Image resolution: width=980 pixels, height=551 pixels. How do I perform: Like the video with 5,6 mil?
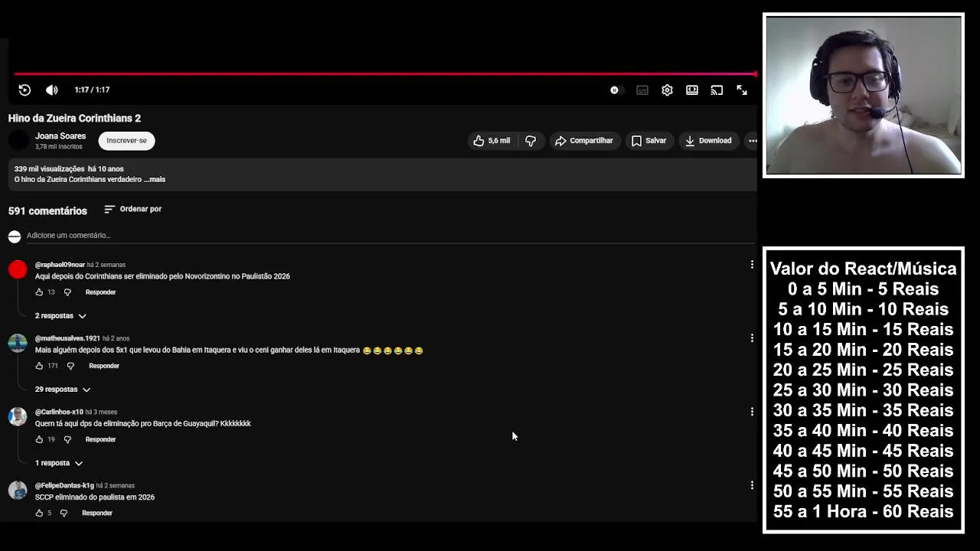click(x=491, y=141)
